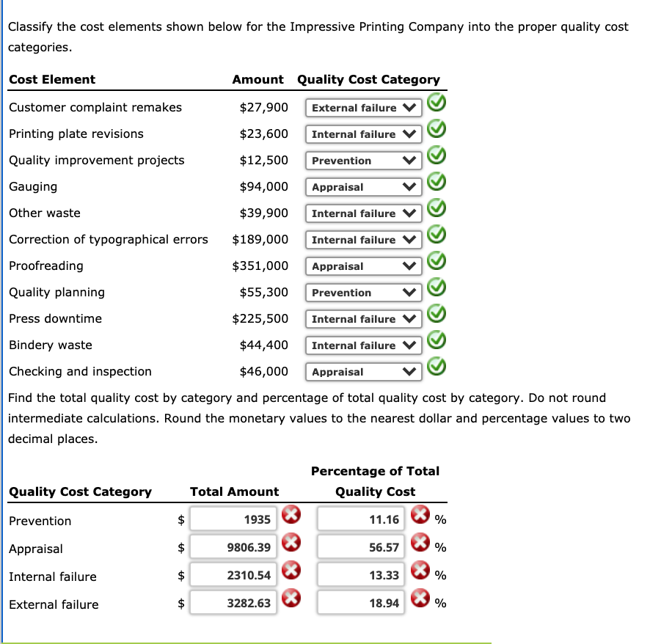Click the green checkmark beside Other waste
Viewport: 672px width, 644px height.
tap(436, 208)
